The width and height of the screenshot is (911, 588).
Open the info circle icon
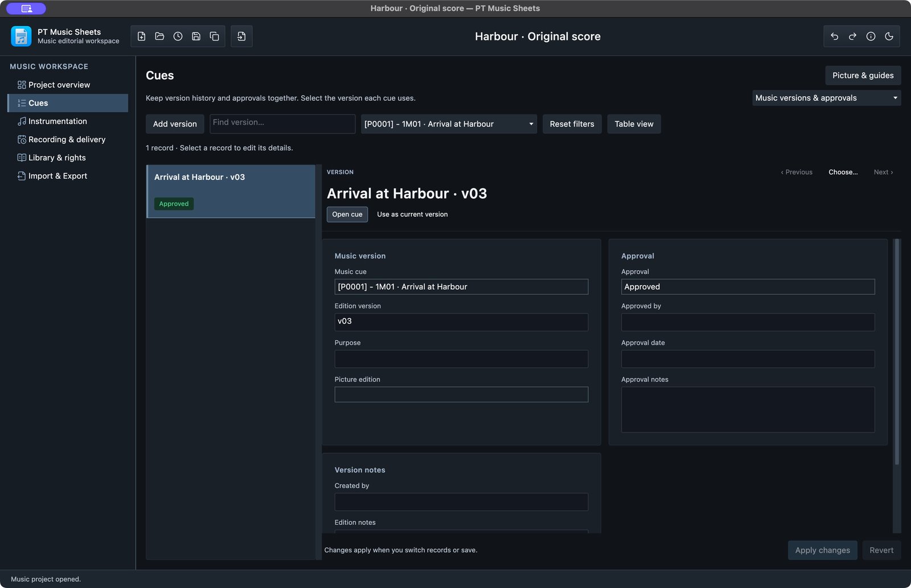871,36
